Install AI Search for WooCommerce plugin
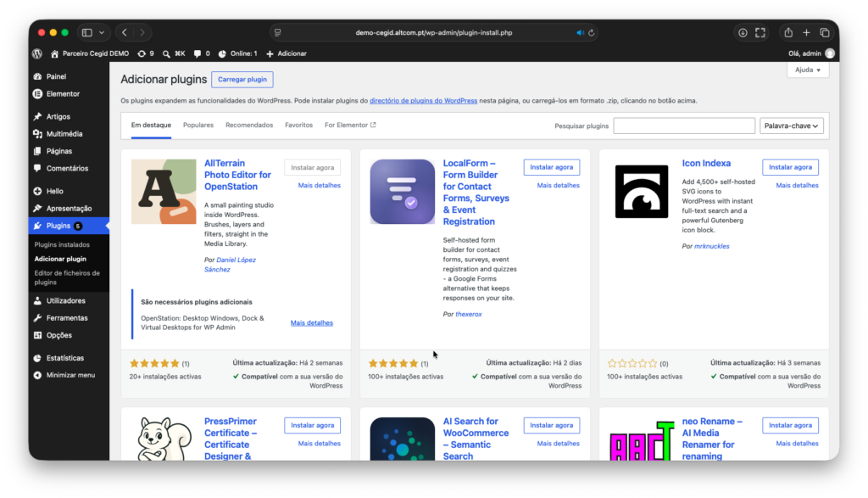This screenshot has height=498, width=868. [x=551, y=425]
